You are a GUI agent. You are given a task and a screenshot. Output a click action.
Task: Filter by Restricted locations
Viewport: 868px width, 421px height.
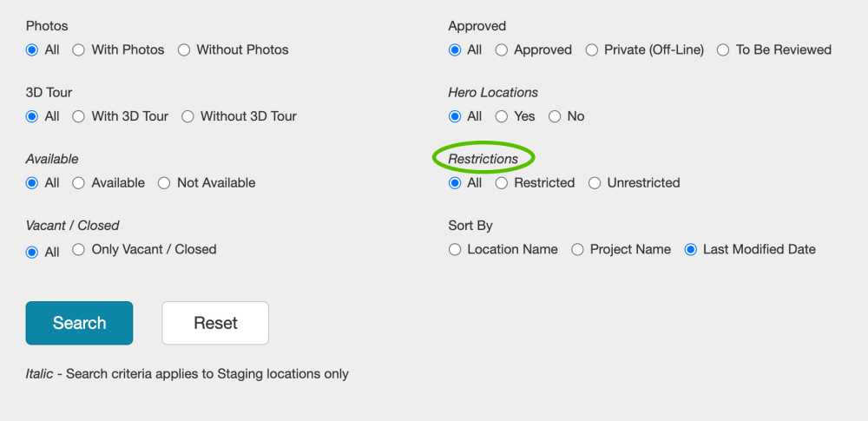(502, 183)
